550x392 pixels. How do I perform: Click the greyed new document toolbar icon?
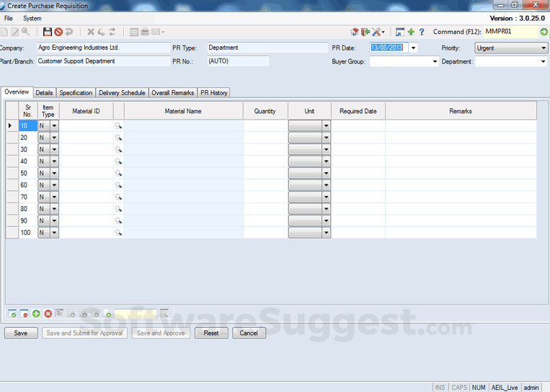point(4,32)
